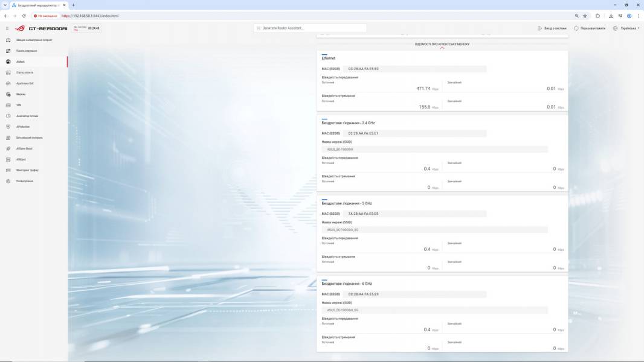Click the 155.6 receive speed value
The height and width of the screenshot is (362, 644).
425,107
